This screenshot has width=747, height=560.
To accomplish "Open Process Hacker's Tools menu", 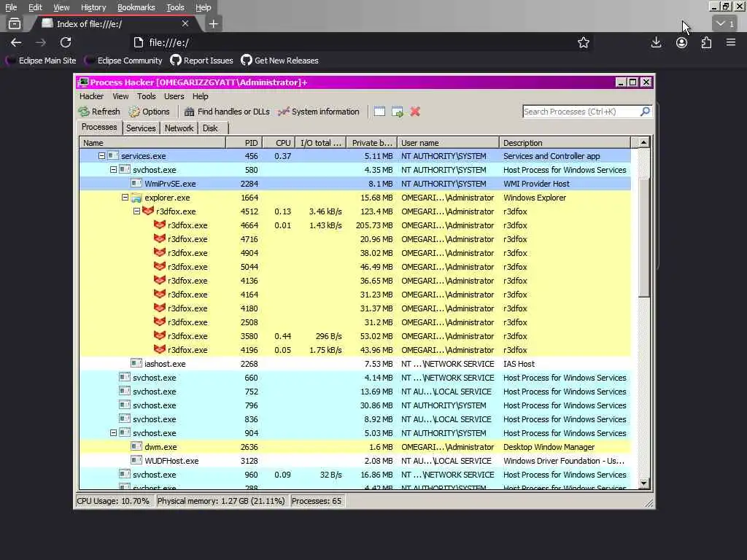I will click(146, 96).
